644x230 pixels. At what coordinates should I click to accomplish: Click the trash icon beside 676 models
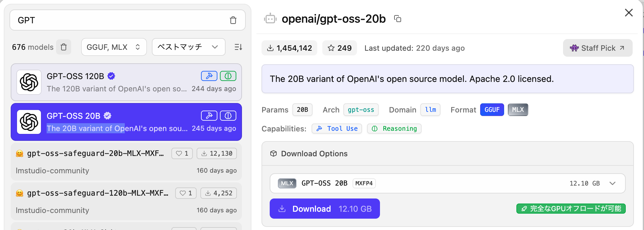point(64,47)
